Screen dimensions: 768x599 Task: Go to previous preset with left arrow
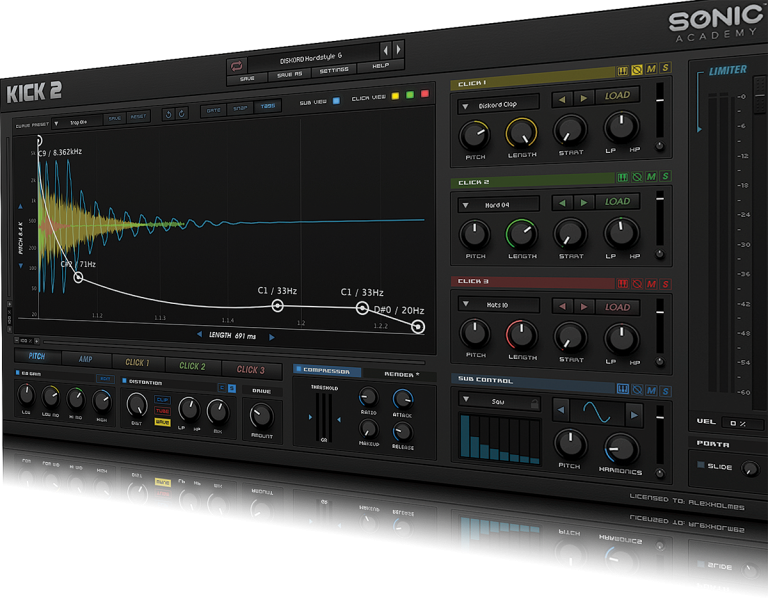pyautogui.click(x=386, y=49)
